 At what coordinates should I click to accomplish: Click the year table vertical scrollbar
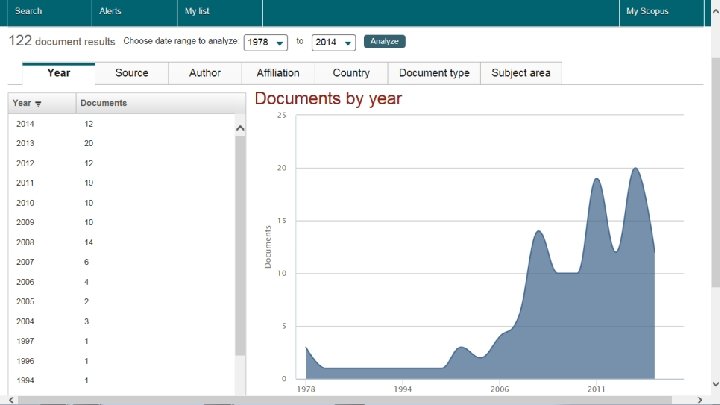pos(240,246)
